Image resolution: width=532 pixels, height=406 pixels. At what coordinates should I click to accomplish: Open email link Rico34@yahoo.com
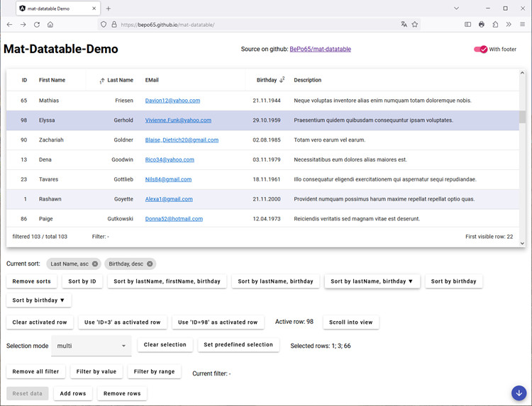pos(170,159)
